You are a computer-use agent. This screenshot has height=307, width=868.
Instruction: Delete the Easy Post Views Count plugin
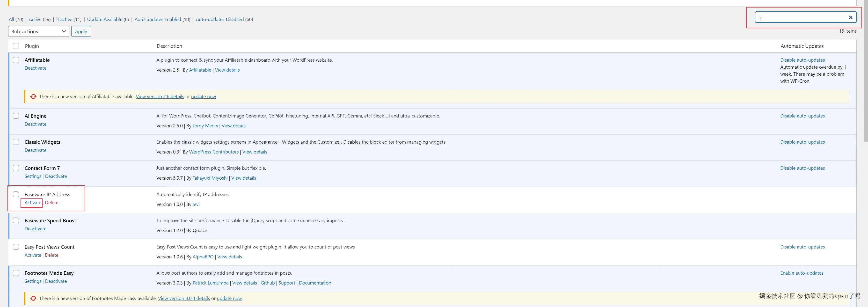[51, 256]
